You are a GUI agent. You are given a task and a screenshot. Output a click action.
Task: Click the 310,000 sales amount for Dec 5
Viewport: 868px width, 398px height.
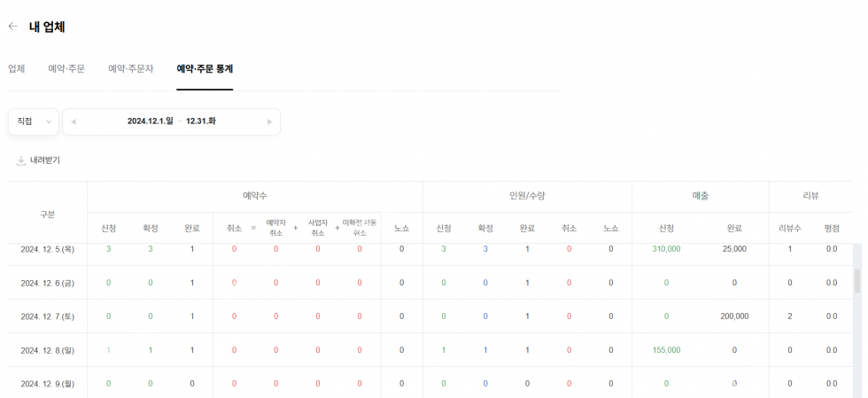click(x=666, y=249)
